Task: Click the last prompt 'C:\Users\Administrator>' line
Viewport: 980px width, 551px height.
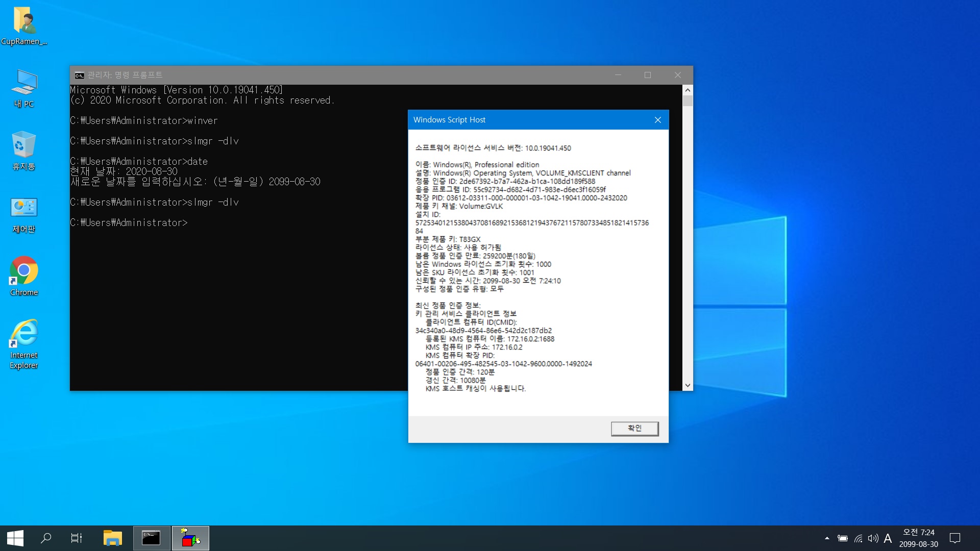Action: point(129,223)
